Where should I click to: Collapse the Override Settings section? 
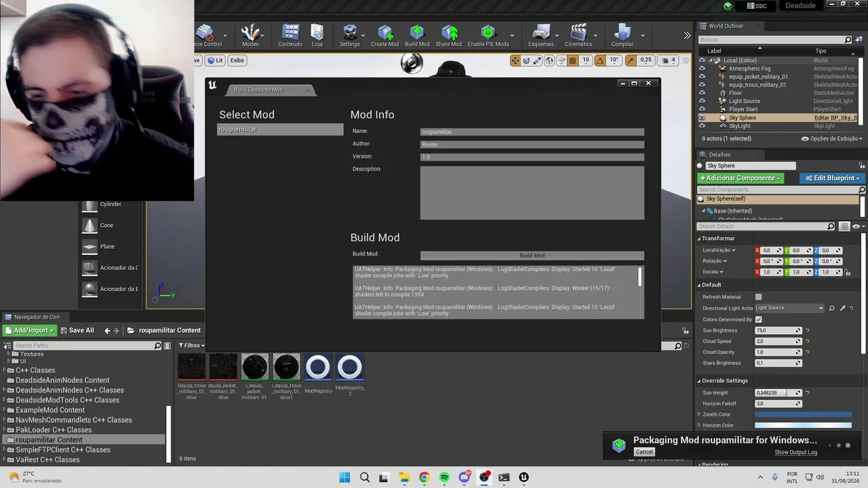click(699, 381)
